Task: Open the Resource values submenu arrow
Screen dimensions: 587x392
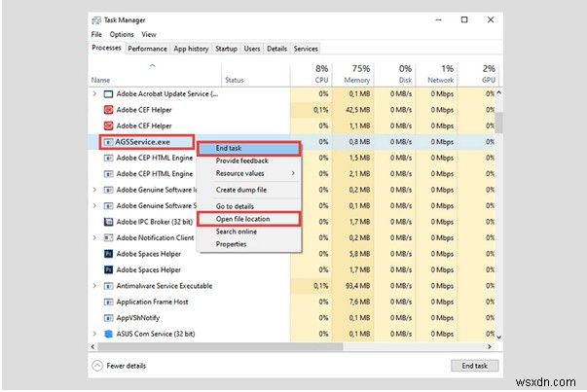Action: [x=293, y=173]
